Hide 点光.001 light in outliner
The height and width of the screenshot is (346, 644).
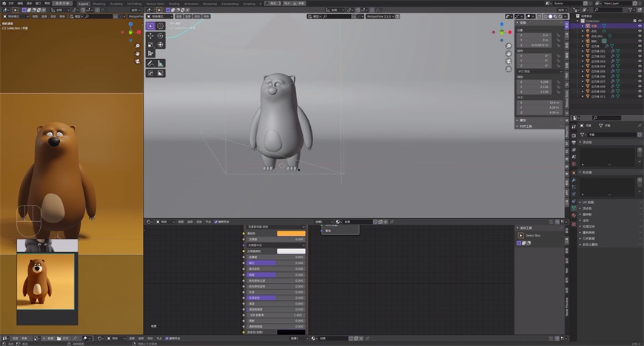pyautogui.click(x=640, y=36)
